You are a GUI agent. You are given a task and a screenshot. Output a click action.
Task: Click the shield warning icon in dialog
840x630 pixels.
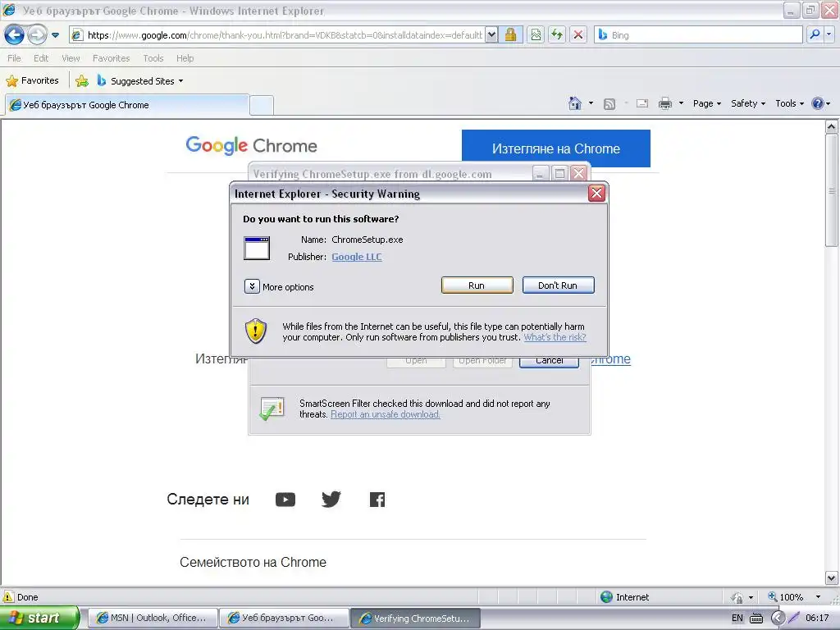coord(256,331)
